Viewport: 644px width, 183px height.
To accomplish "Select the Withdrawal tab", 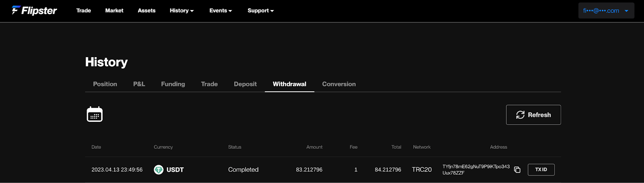I will tap(289, 84).
